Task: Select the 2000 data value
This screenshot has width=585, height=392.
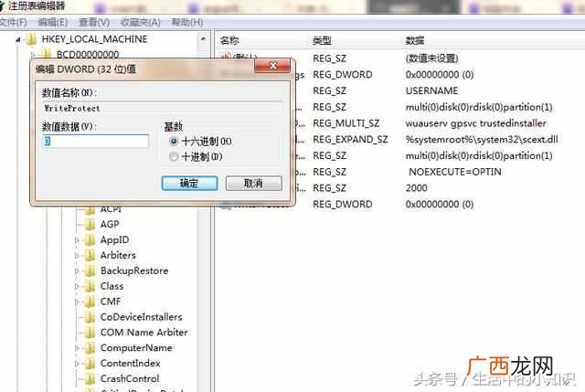Action: (417, 188)
